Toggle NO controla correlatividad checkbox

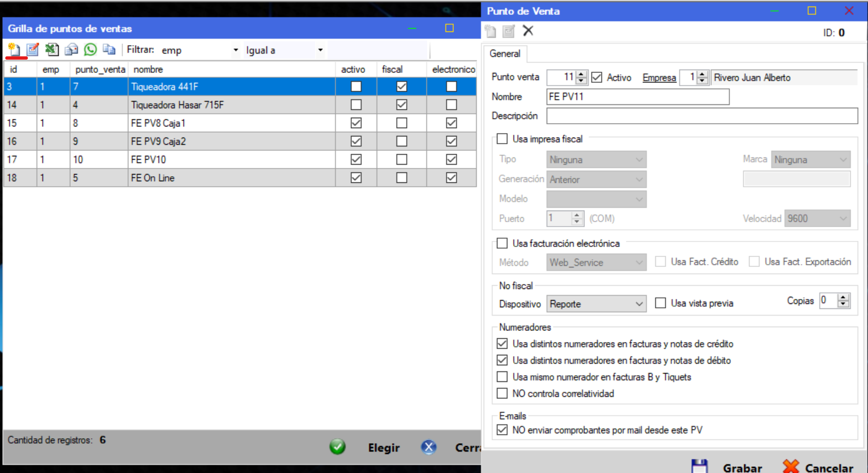pyautogui.click(x=502, y=393)
